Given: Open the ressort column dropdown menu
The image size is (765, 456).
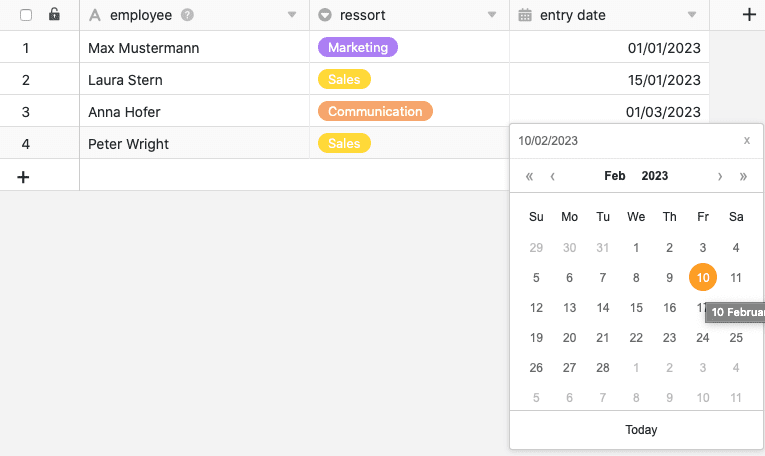Looking at the screenshot, I should 491,15.
